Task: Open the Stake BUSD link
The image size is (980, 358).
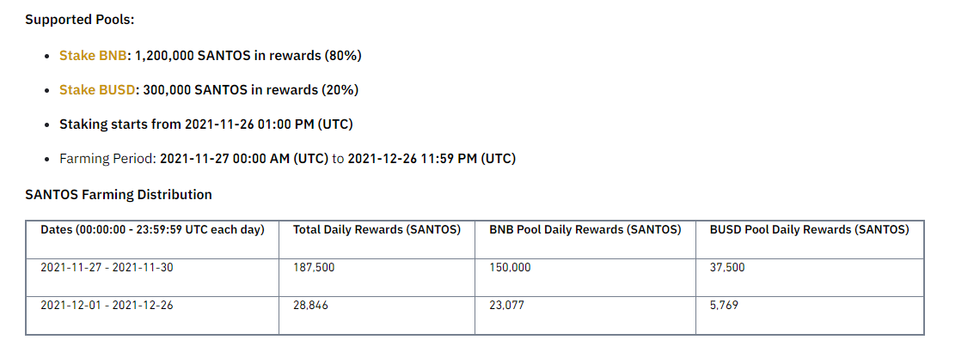Action: coord(97,90)
